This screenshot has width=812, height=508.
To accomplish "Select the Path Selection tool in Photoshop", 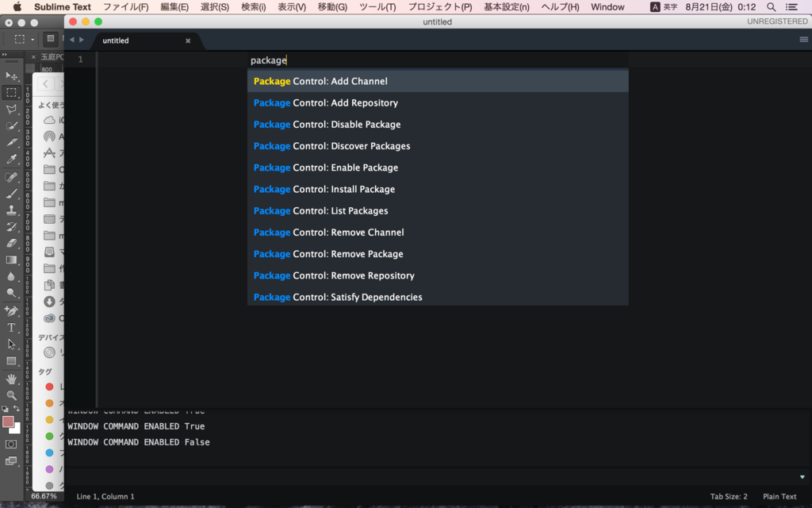I will [x=11, y=344].
